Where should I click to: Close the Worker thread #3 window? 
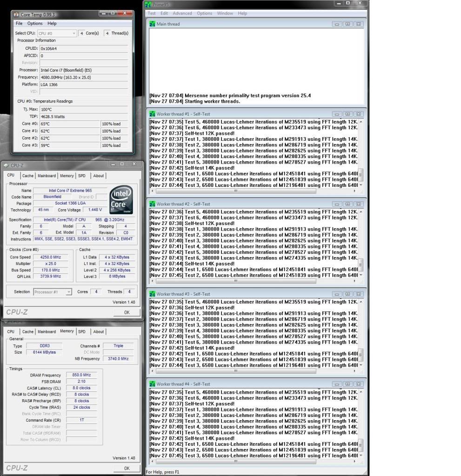tap(359, 294)
